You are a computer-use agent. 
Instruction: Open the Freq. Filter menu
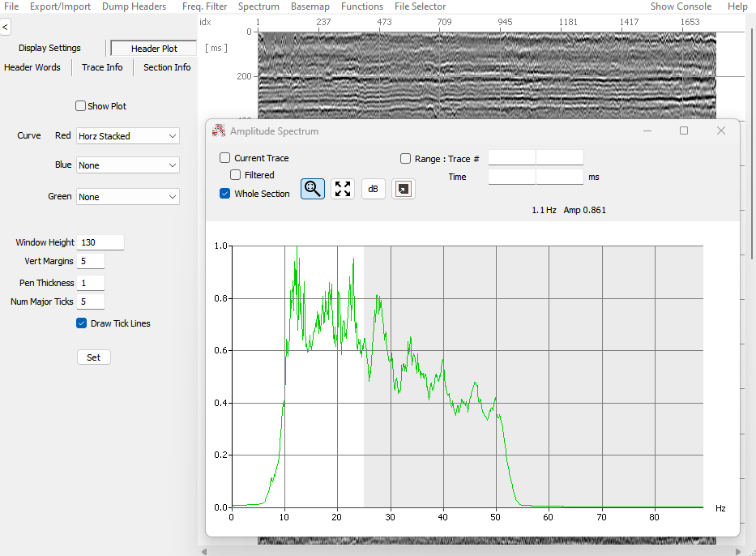click(204, 6)
